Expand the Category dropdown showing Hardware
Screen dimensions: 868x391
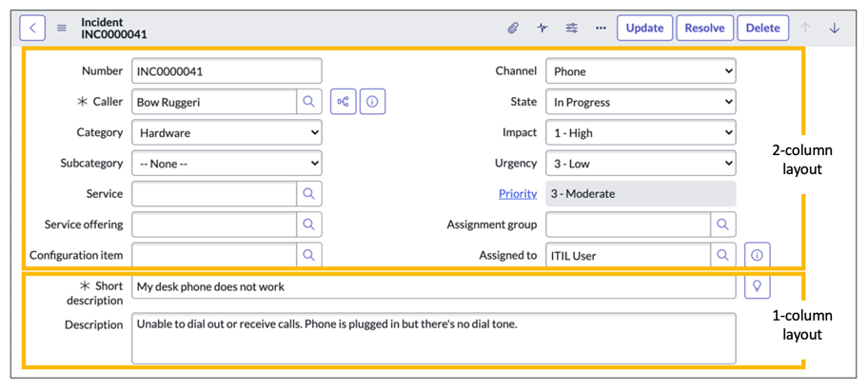coord(227,133)
